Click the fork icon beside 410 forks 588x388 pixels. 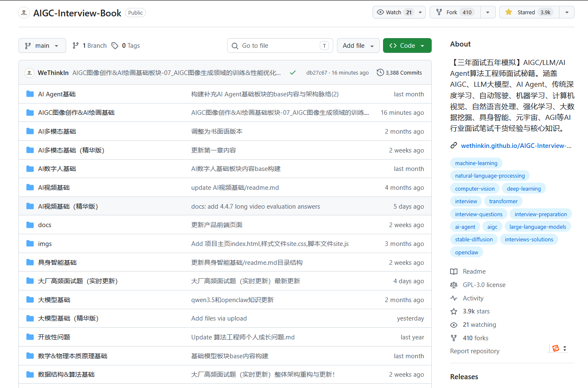point(453,338)
